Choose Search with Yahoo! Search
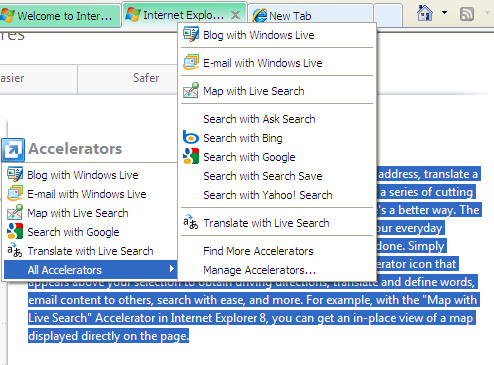Viewport: 494px width, 365px height. [277, 195]
